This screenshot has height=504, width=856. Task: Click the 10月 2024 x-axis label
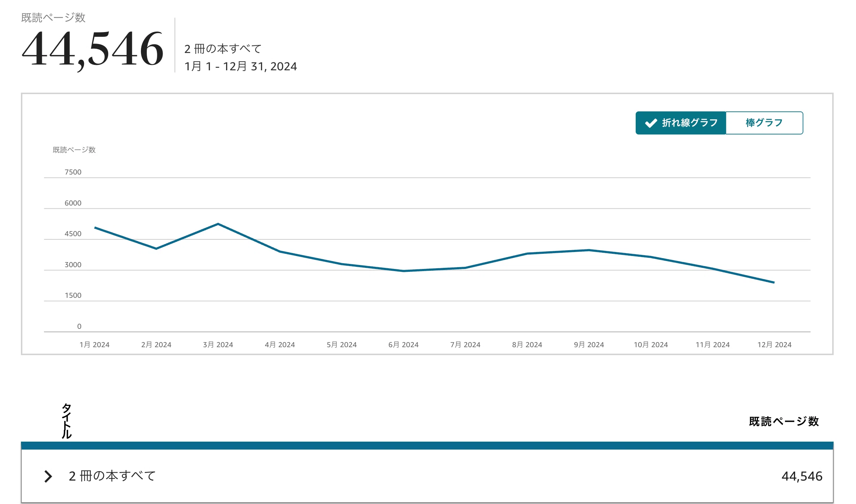coord(650,345)
